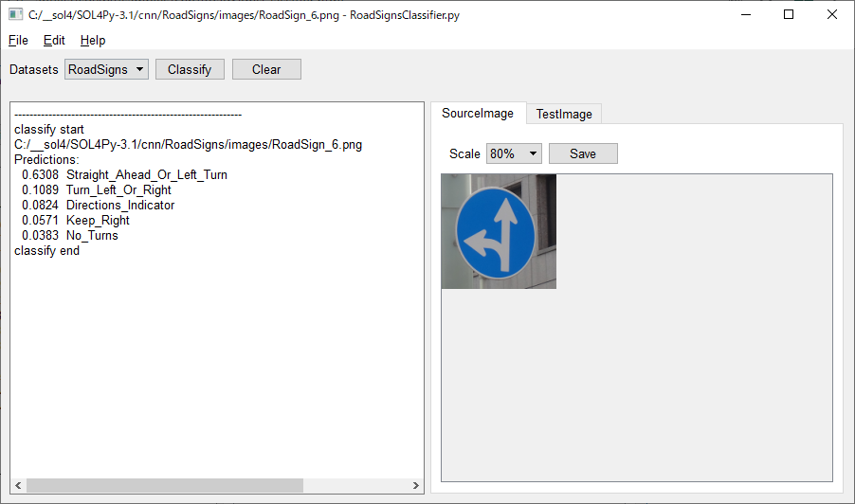Click the 'classify end' log line
855x504 pixels.
pyautogui.click(x=46, y=251)
